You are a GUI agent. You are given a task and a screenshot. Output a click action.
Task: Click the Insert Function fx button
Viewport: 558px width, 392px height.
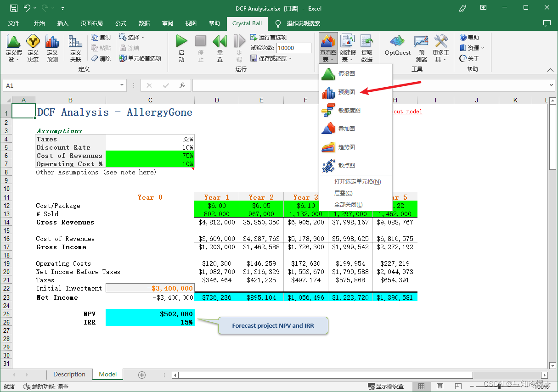pyautogui.click(x=182, y=85)
